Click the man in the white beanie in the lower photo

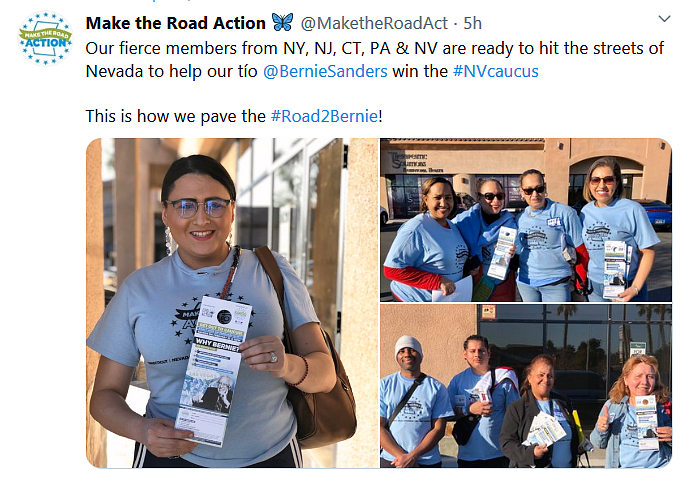point(411,401)
